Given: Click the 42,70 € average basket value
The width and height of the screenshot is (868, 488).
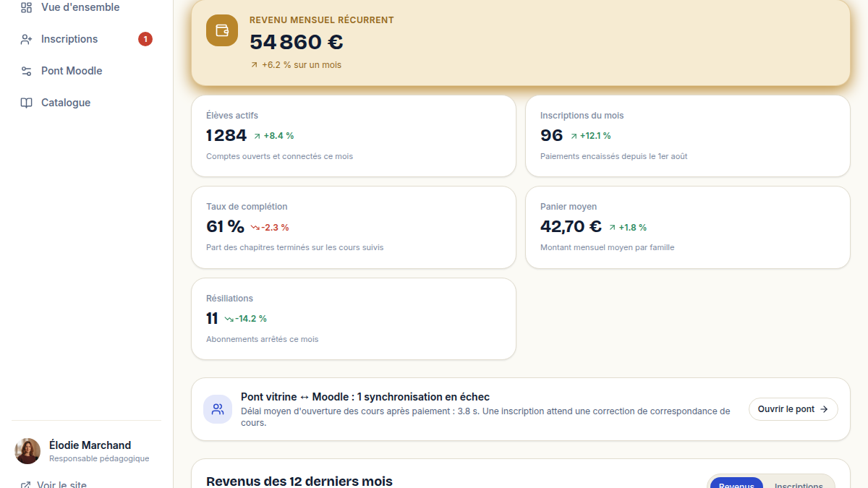Looking at the screenshot, I should tap(571, 226).
